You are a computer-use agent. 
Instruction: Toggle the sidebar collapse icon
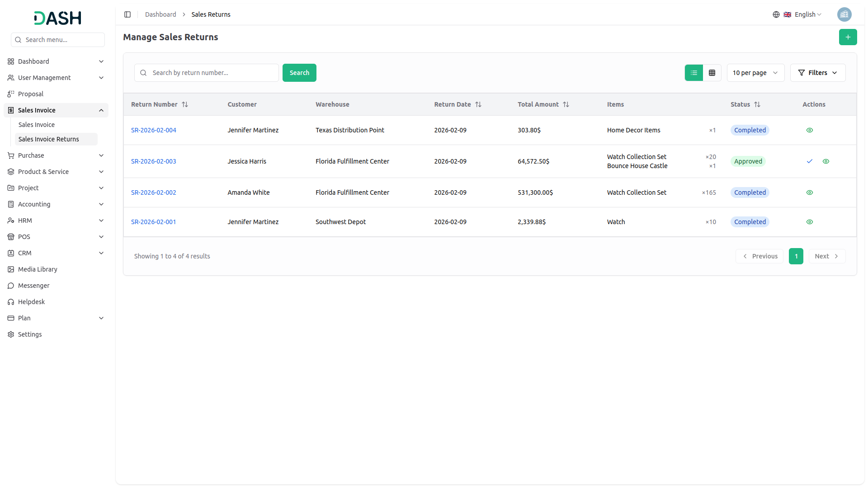click(127, 14)
